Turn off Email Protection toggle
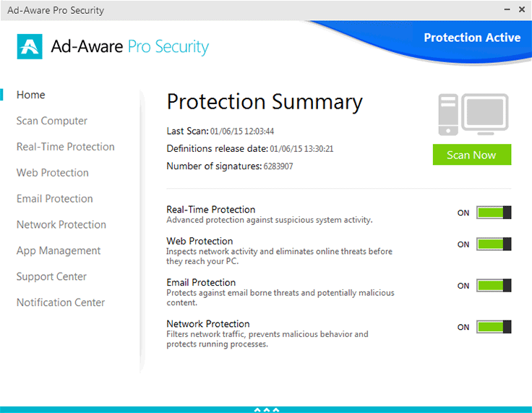Screen dimensions: 532x413 point(494,286)
